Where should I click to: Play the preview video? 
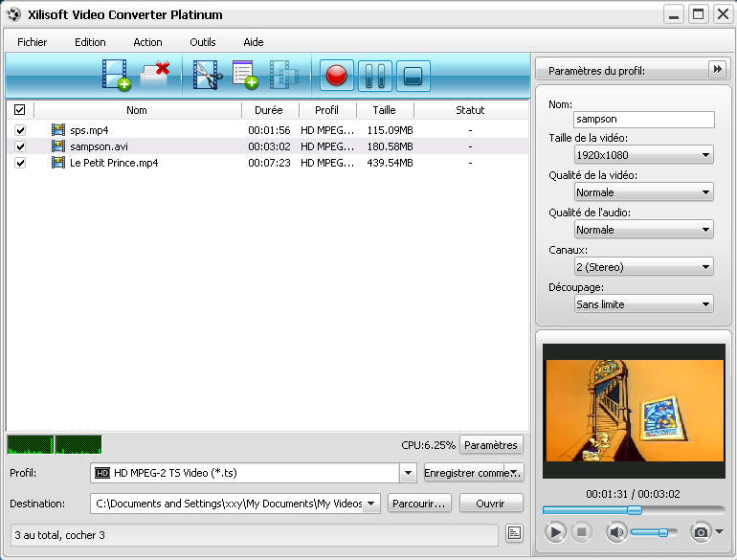tap(555, 532)
